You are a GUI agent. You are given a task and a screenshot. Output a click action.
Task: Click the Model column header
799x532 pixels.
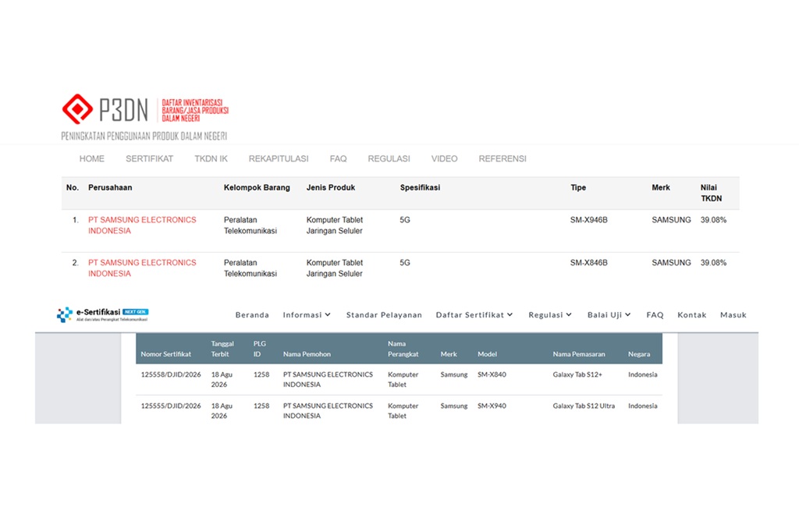(487, 354)
